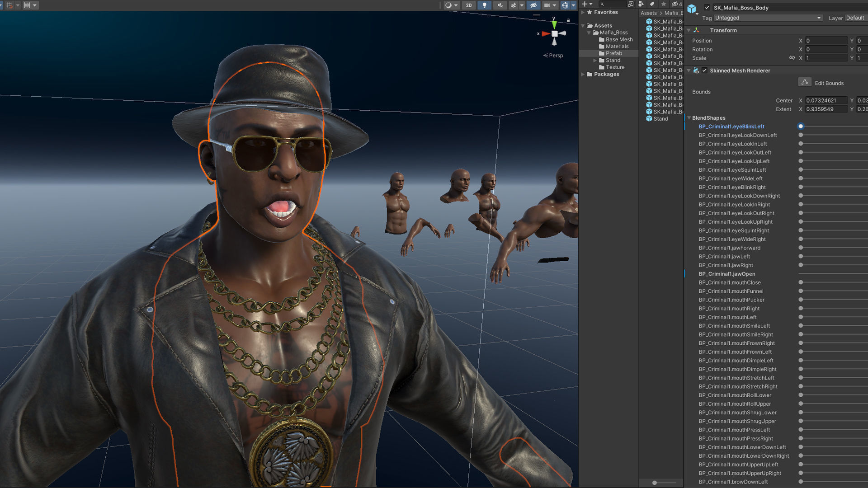Click the red X axis gizmo cone
The height and width of the screenshot is (488, 868).
[546, 34]
